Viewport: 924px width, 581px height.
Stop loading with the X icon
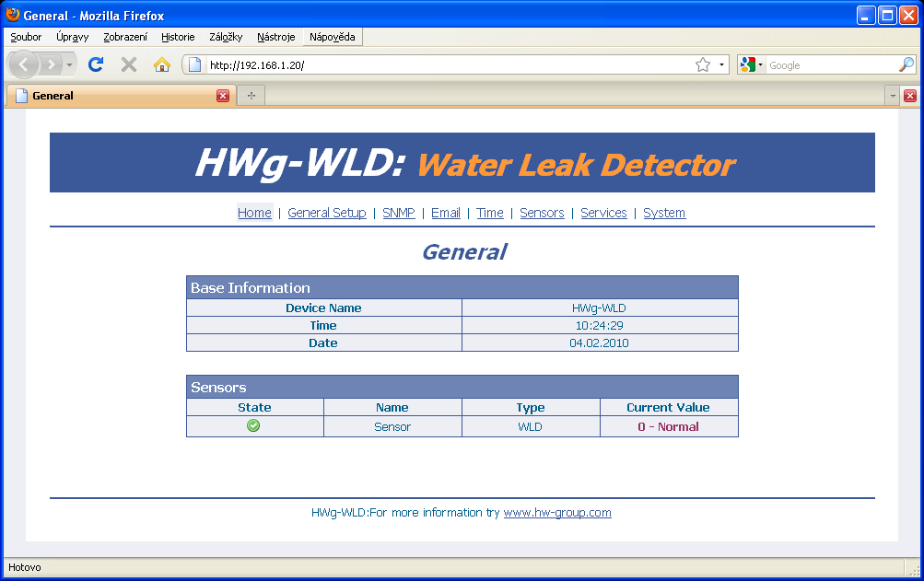tap(128, 64)
